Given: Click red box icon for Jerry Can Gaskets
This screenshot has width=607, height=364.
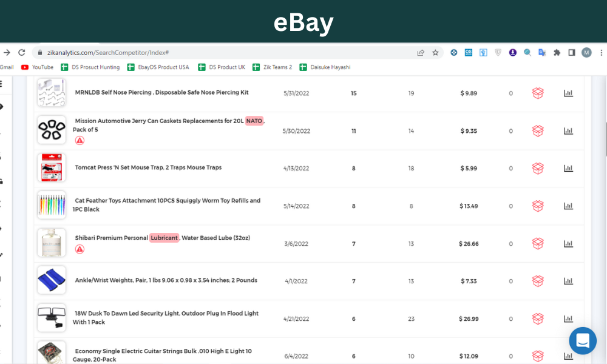Looking at the screenshot, I should [x=538, y=131].
